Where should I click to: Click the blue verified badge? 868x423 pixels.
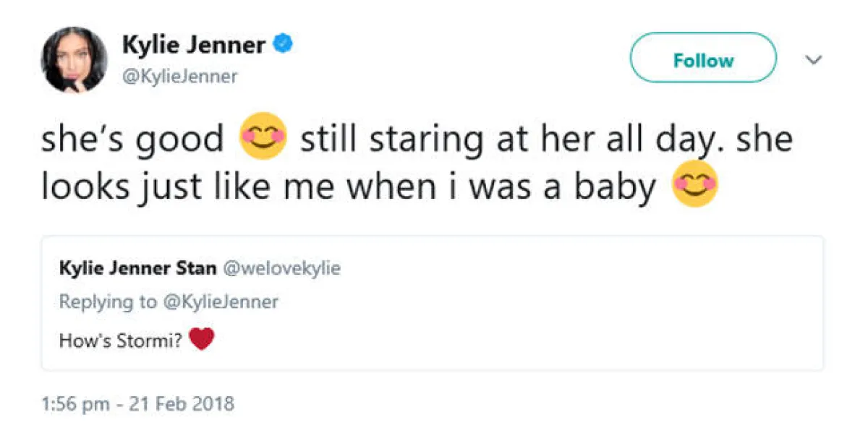click(283, 46)
